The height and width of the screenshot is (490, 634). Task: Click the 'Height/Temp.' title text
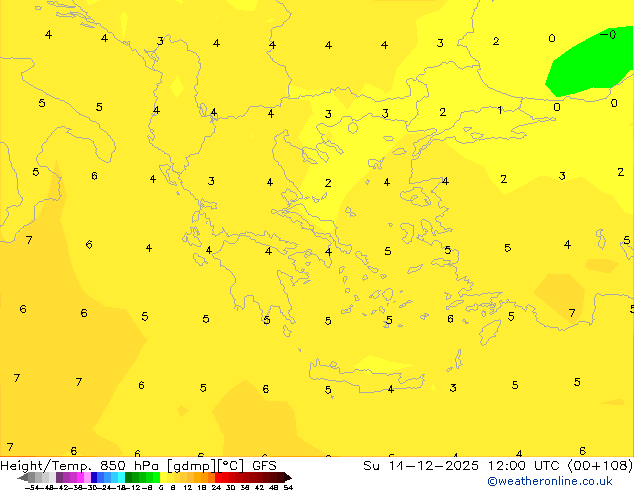(x=47, y=466)
